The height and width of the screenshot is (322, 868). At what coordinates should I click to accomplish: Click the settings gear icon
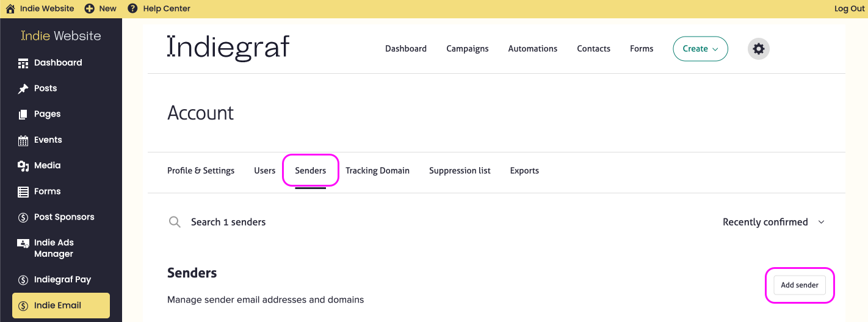(x=758, y=49)
